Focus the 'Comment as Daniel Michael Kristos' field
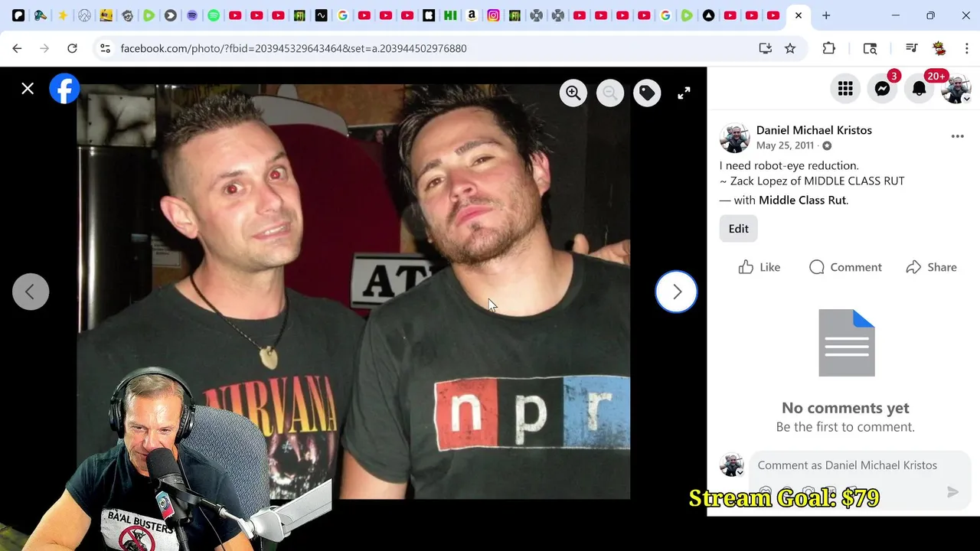Image resolution: width=980 pixels, height=551 pixels. tap(847, 465)
